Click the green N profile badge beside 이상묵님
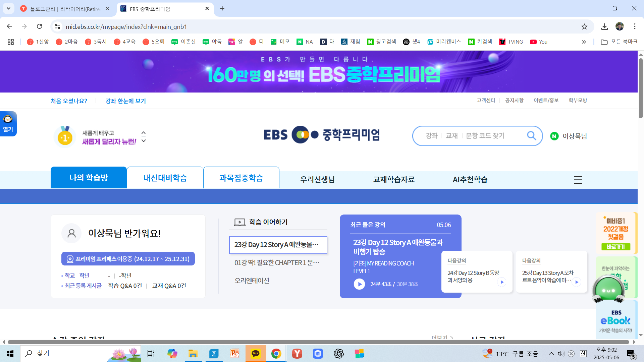 (554, 136)
